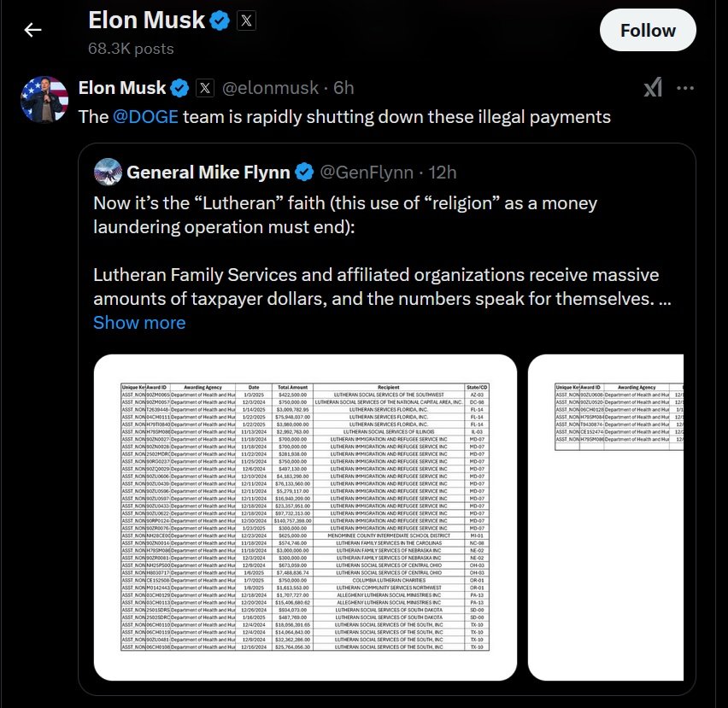Open the @DOGE mention link
Screen dimensions: 728x708
coord(145,117)
